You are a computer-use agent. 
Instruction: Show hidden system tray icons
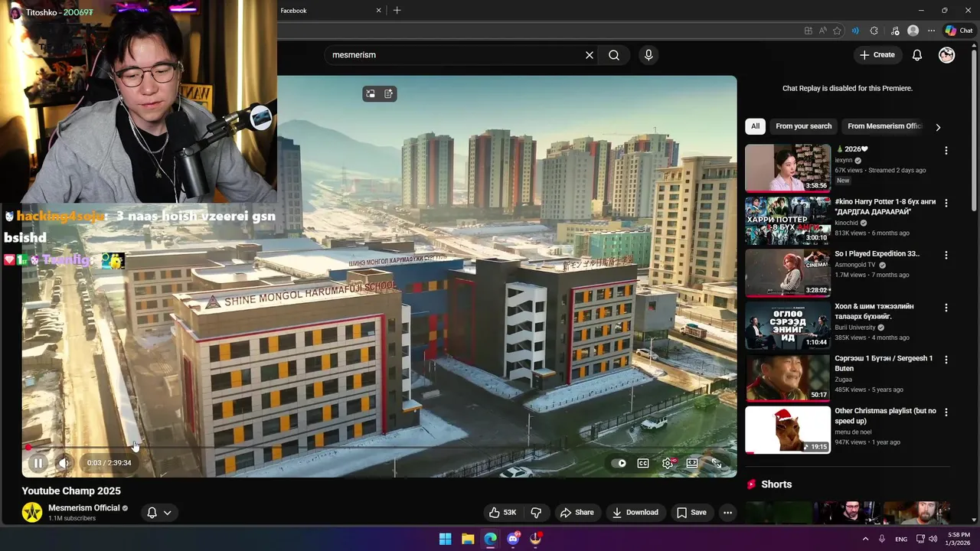click(866, 539)
